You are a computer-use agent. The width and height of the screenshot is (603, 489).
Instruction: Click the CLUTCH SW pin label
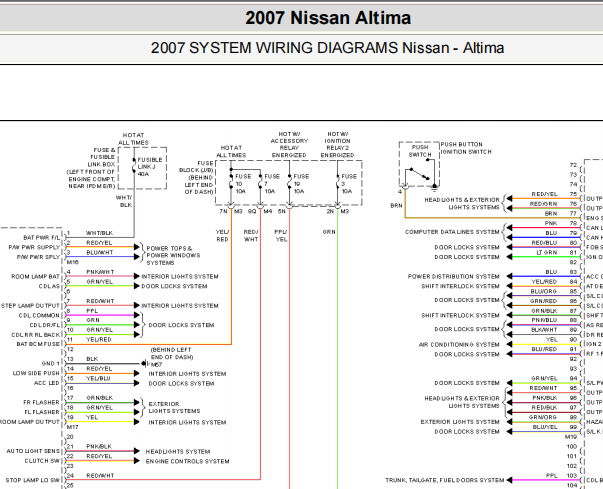[42, 461]
